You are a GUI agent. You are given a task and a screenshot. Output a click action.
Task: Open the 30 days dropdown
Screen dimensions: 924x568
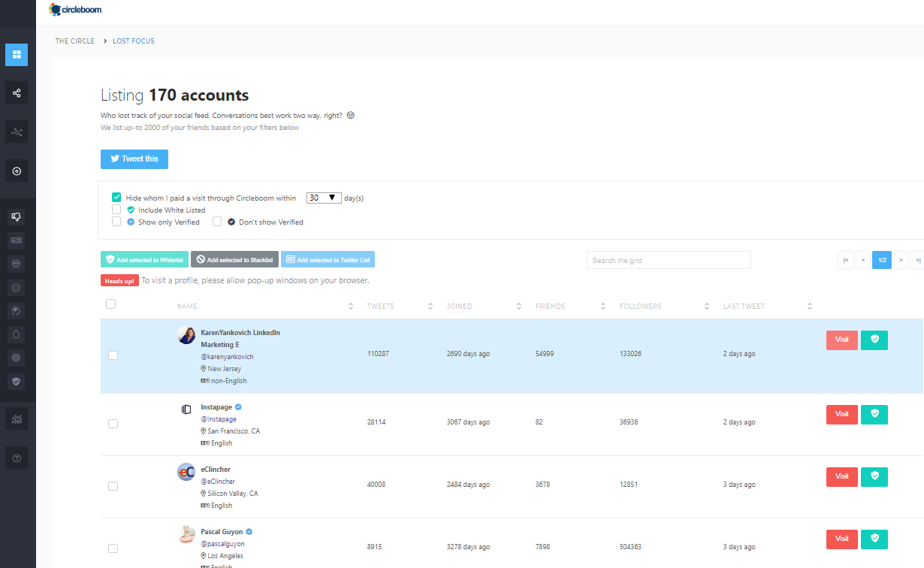(323, 198)
